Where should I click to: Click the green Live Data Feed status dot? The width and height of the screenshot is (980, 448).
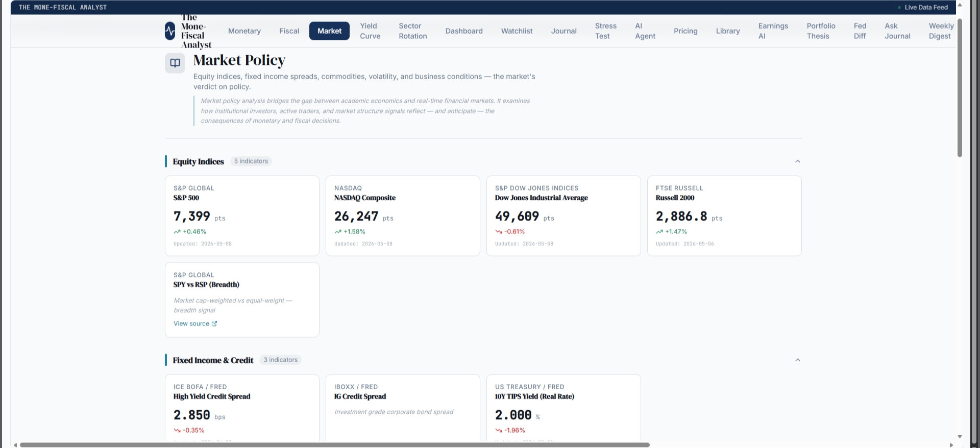coord(899,8)
